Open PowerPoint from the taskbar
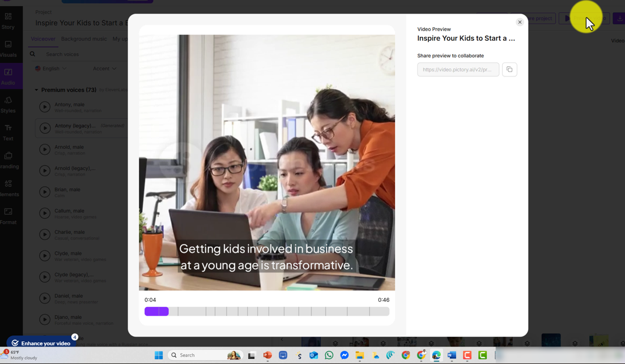Image resolution: width=625 pixels, height=364 pixels. pos(267,356)
